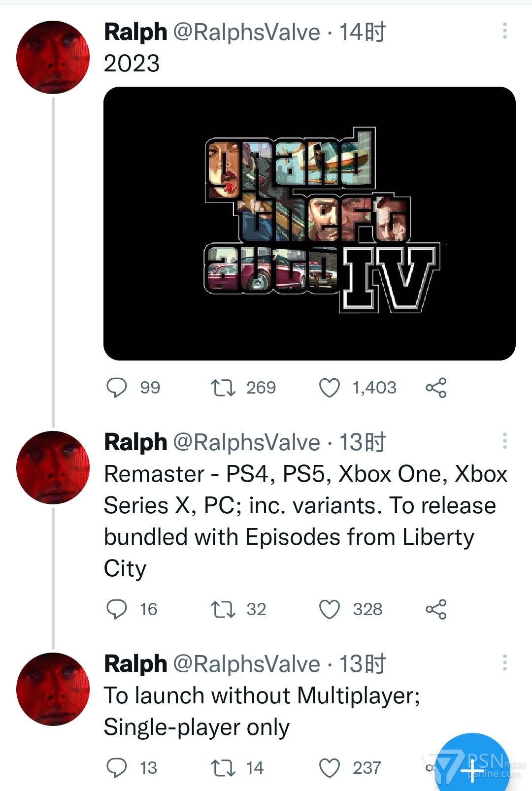Retweet the Single-player only tweet
This screenshot has width=532, height=791.
click(x=223, y=767)
